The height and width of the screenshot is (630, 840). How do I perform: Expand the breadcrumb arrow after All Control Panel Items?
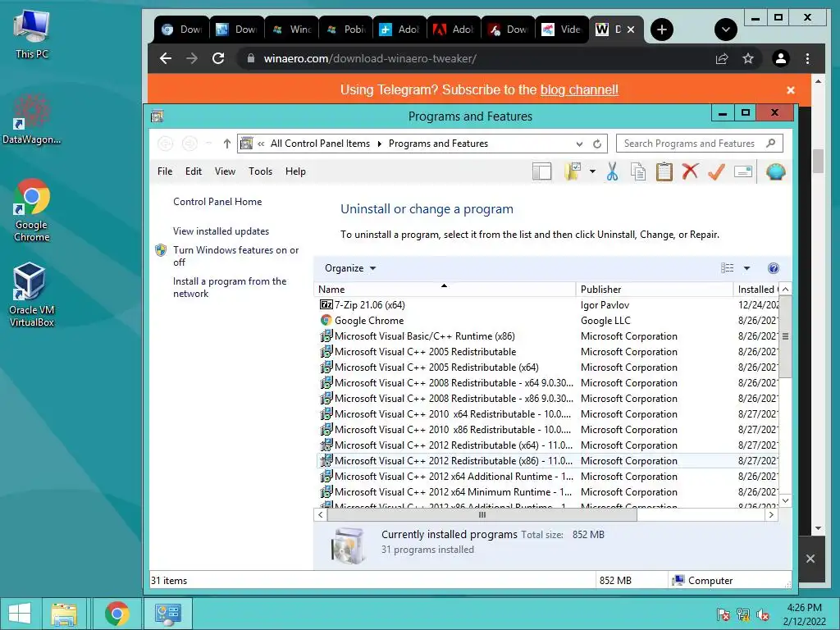click(x=379, y=144)
